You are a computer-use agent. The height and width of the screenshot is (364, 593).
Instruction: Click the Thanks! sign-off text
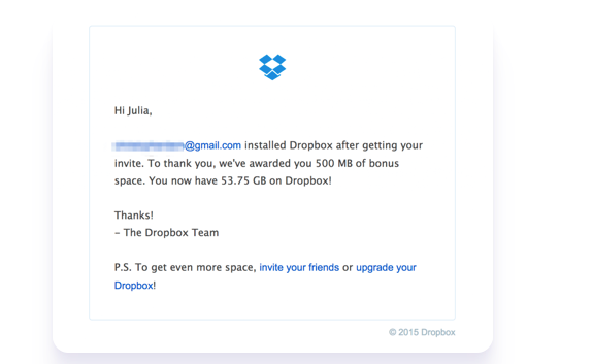click(x=133, y=215)
